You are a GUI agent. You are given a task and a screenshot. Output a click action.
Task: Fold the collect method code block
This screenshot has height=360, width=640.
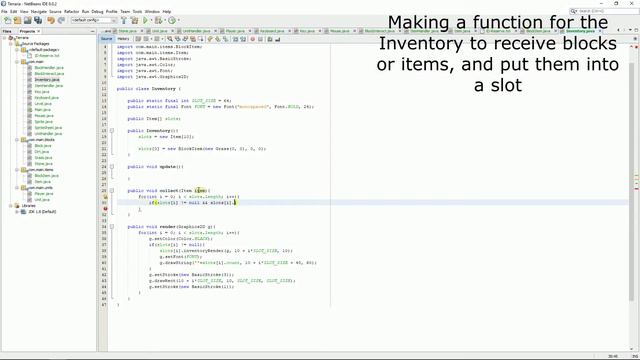point(112,191)
